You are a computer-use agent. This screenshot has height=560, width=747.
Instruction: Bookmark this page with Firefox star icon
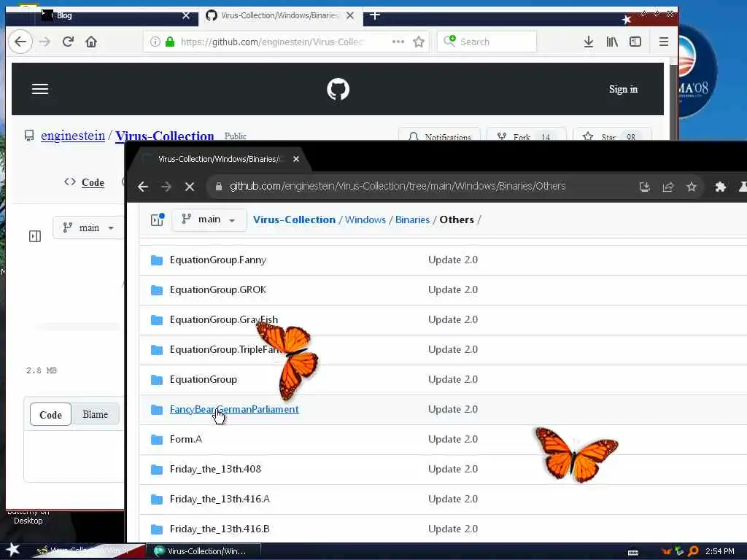(x=419, y=42)
